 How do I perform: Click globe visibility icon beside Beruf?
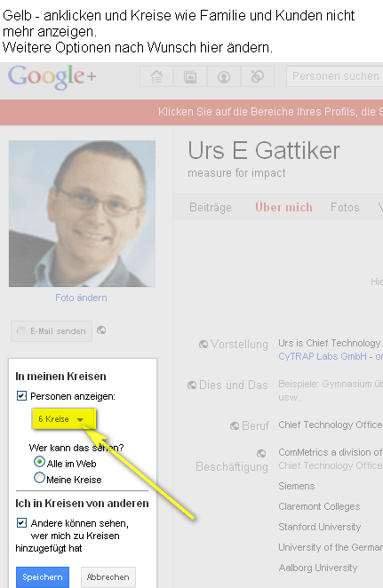tap(235, 425)
